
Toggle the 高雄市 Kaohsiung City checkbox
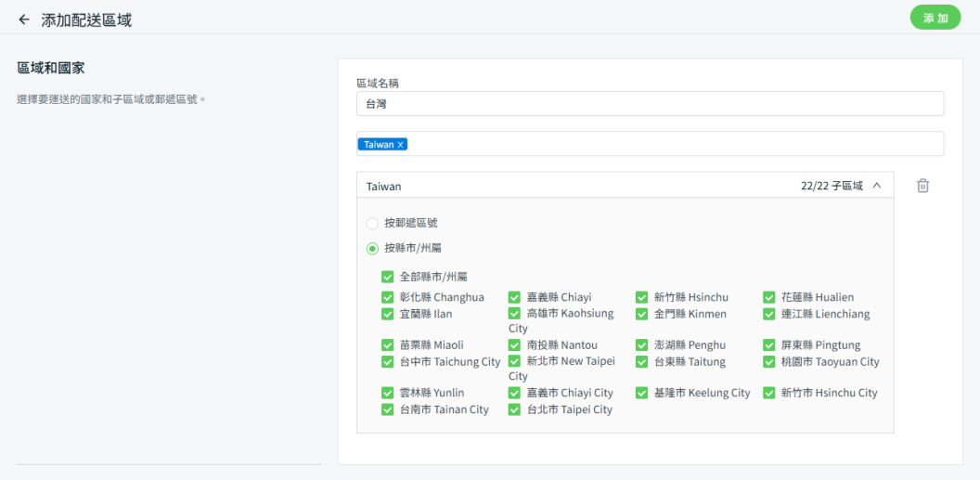click(515, 315)
